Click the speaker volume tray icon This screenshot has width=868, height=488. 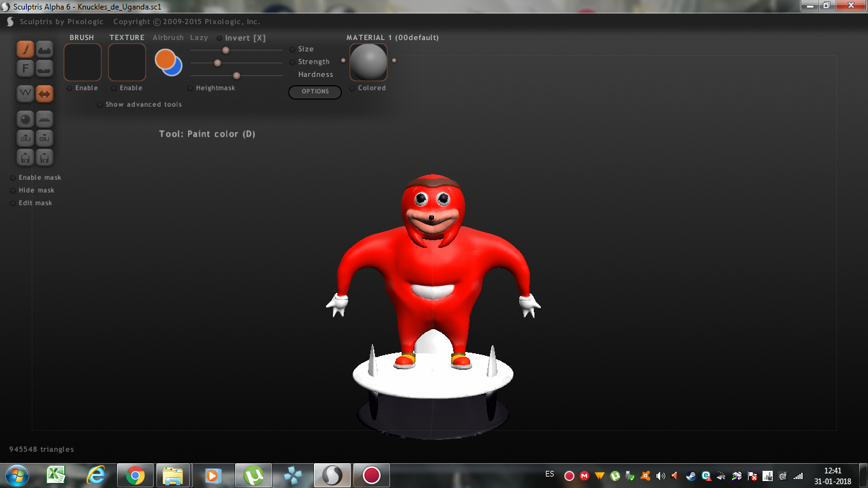(661, 475)
